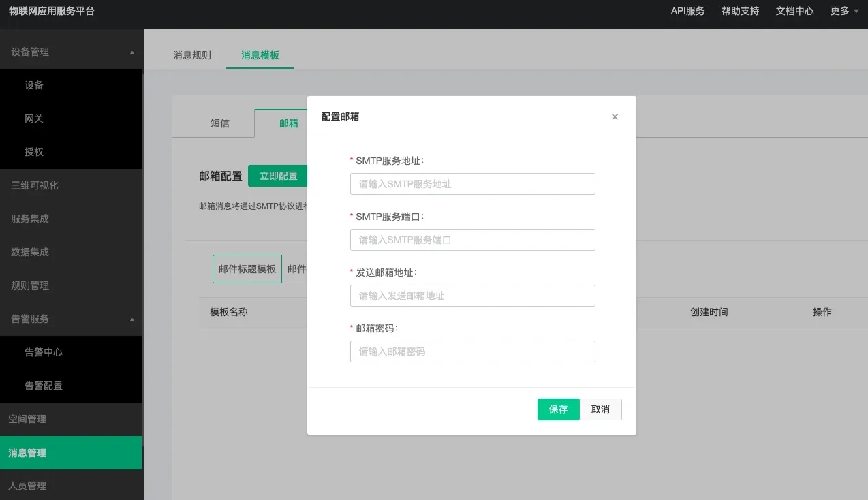This screenshot has width=868, height=500.
Task: Switch to the 消息规则 tab
Action: (192, 55)
